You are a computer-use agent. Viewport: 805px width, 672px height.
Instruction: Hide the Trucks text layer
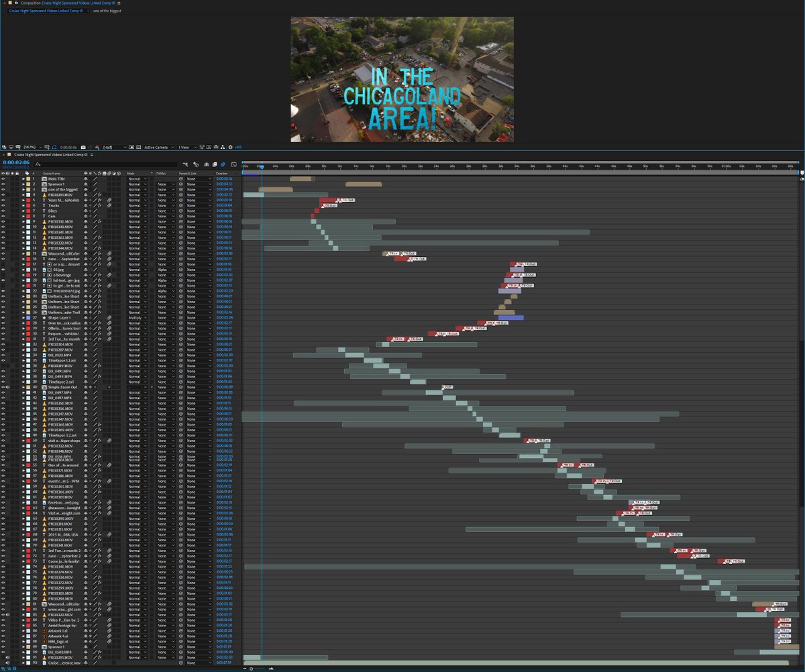(3, 205)
